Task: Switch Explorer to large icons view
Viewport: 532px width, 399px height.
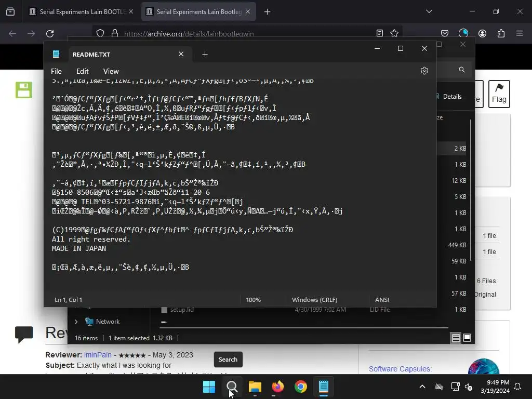Action: tap(467, 338)
